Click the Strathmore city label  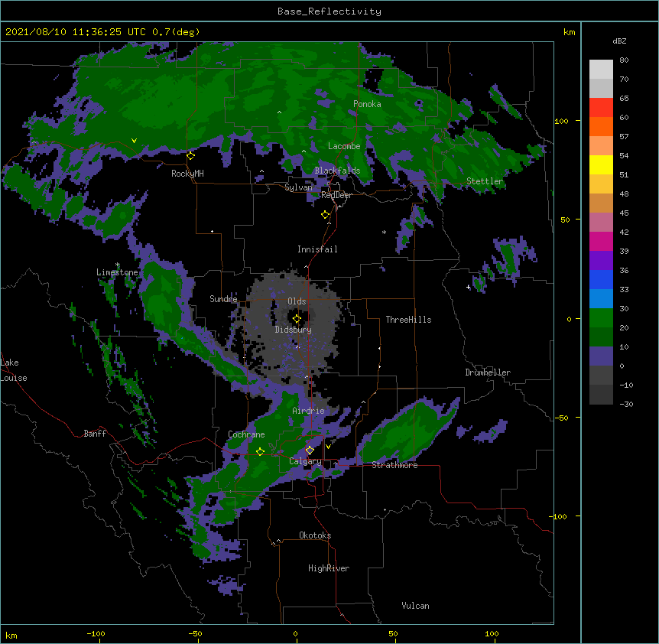click(x=394, y=465)
